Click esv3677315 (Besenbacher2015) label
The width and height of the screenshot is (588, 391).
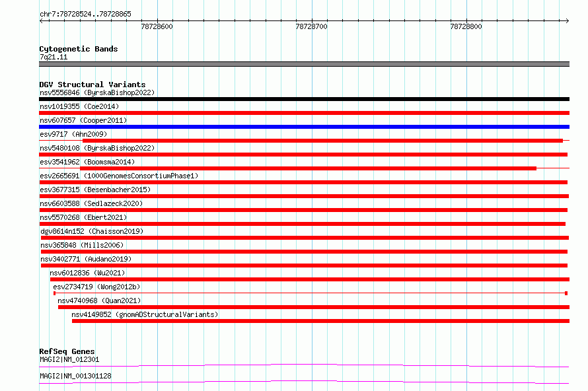95,190
